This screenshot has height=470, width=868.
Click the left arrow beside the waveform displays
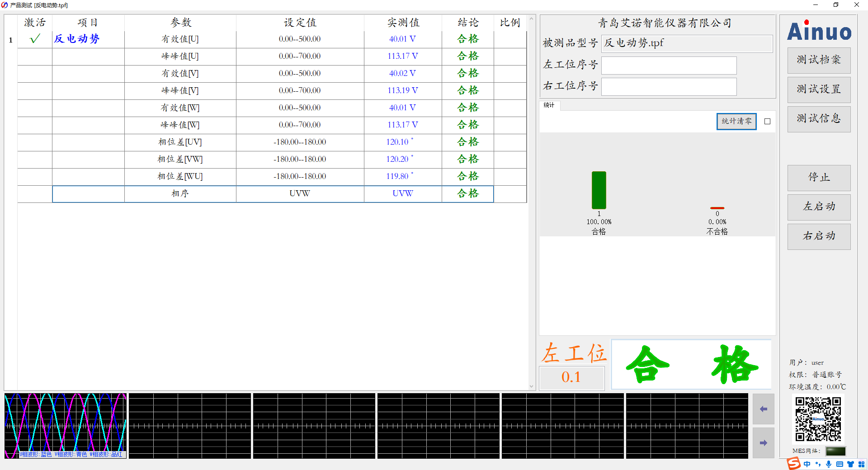763,409
